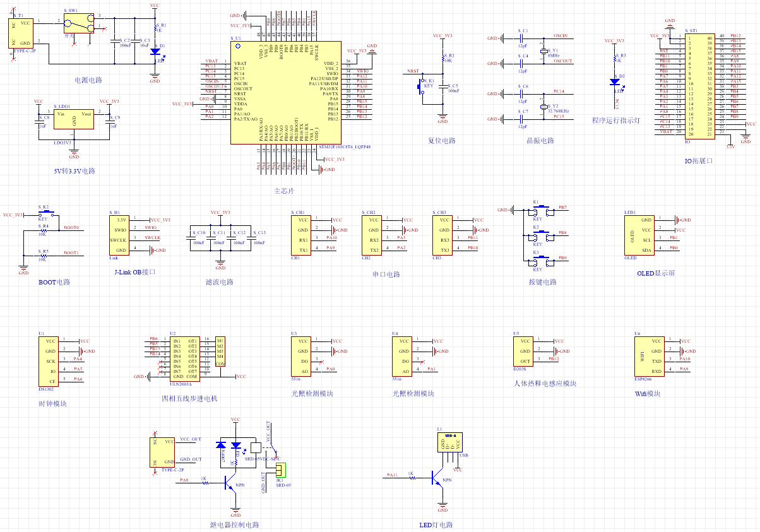Click the OSCIN net label near S_C1
The width and height of the screenshot is (760, 532).
pos(560,36)
